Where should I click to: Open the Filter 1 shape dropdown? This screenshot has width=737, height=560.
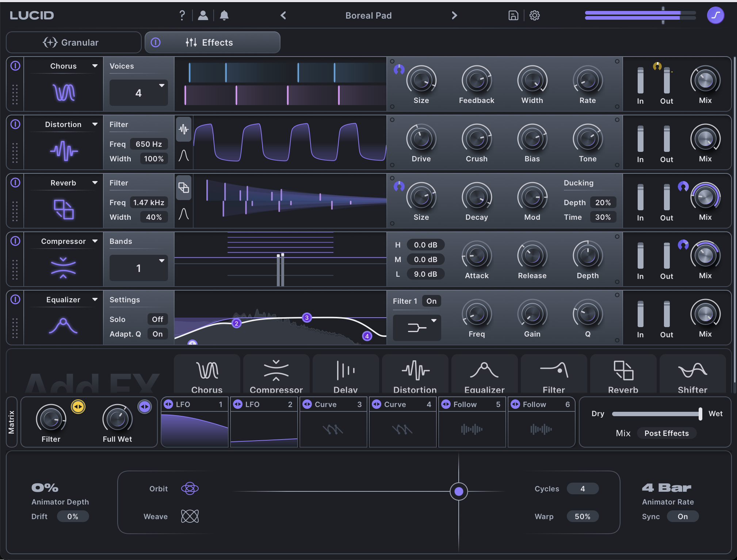click(417, 328)
